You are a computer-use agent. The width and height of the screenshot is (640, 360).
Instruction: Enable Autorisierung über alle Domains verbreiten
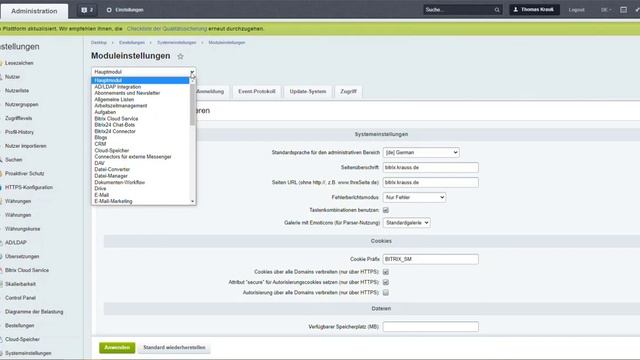pyautogui.click(x=386, y=293)
